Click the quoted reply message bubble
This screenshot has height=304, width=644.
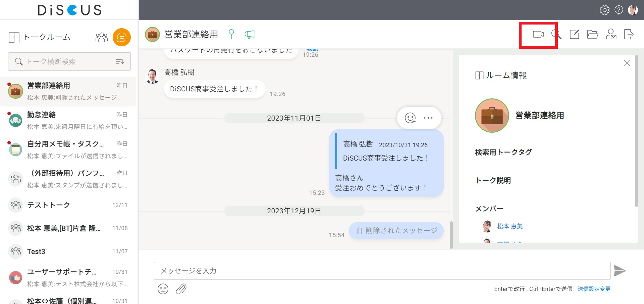point(386,163)
